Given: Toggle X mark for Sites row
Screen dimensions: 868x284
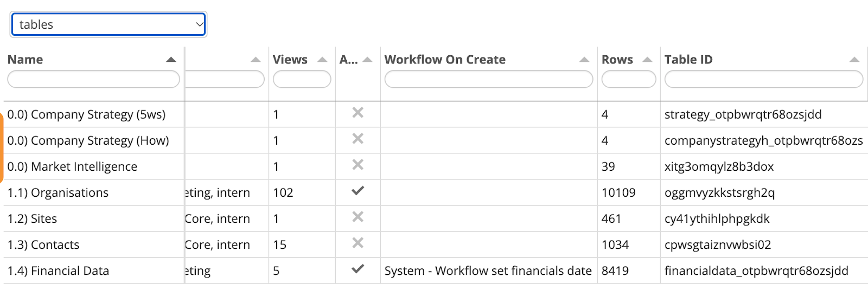Looking at the screenshot, I should [358, 217].
